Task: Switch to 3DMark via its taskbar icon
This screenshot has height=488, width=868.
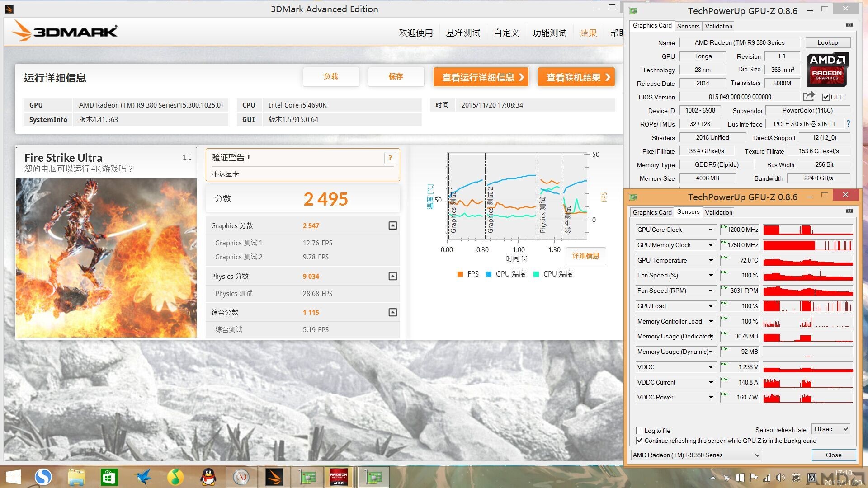Action: 274,477
